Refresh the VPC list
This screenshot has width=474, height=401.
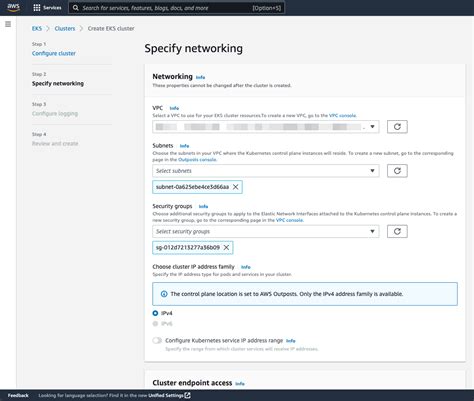397,127
